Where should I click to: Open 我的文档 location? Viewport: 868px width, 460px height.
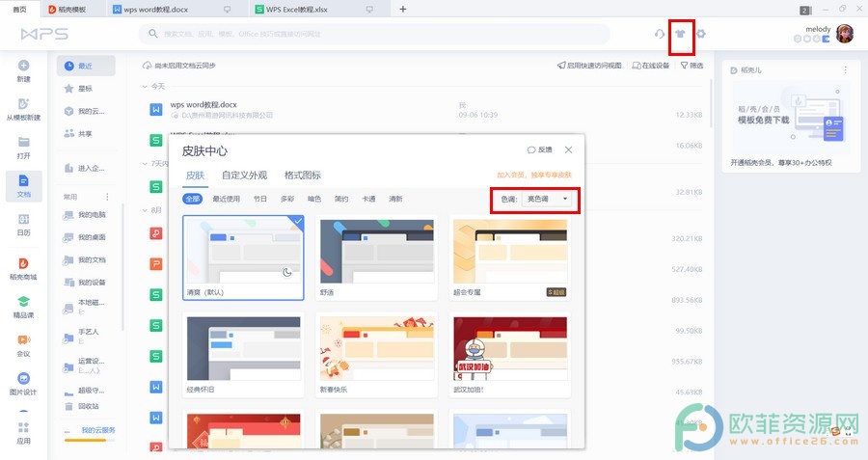(86, 260)
